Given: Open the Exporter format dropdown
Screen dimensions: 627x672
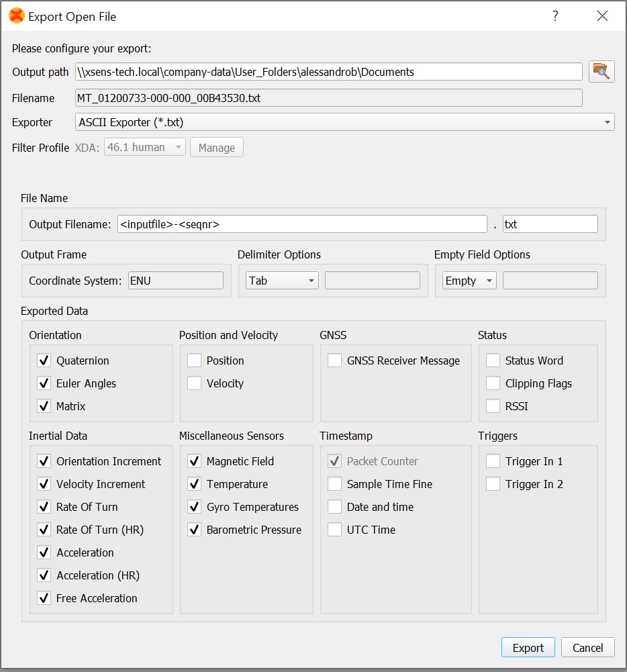Looking at the screenshot, I should point(608,122).
